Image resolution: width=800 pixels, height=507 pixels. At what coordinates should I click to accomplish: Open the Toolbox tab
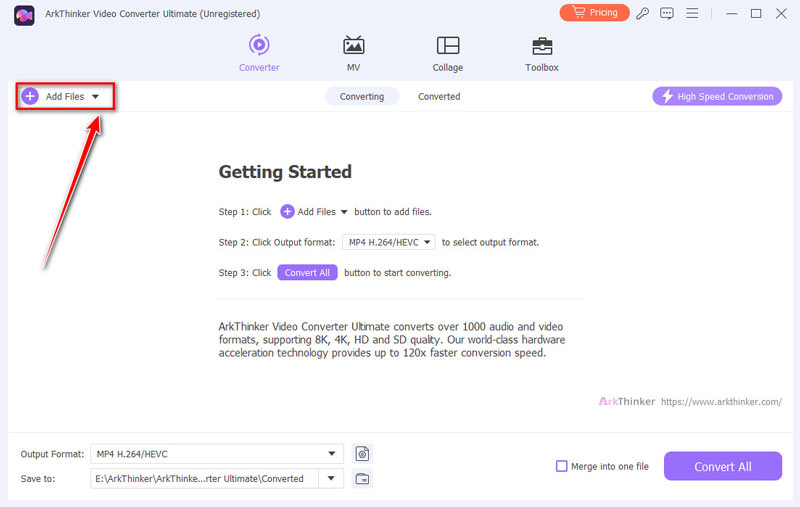541,53
